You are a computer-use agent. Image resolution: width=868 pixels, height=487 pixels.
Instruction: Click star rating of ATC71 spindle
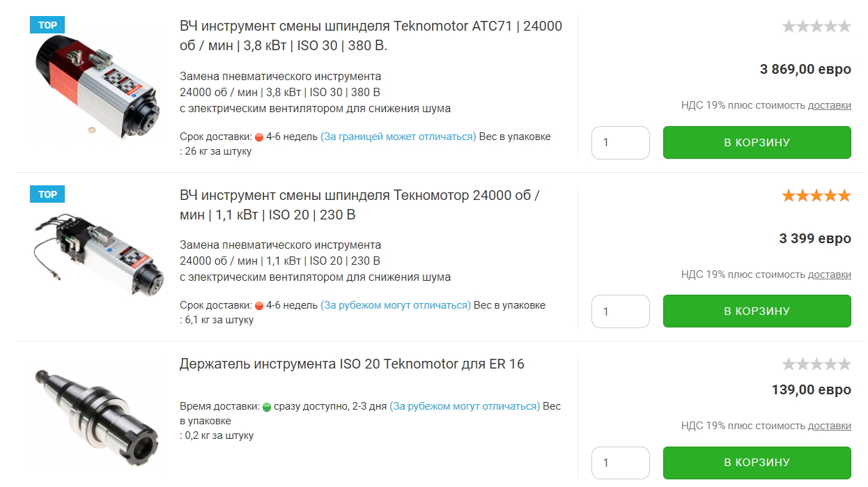(x=816, y=27)
